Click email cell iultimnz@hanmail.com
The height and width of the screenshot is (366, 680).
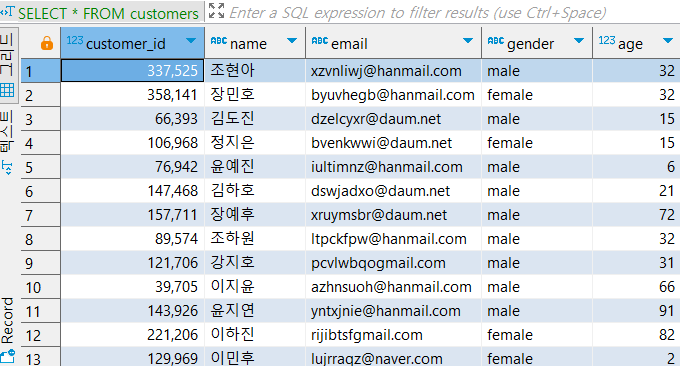(393, 167)
